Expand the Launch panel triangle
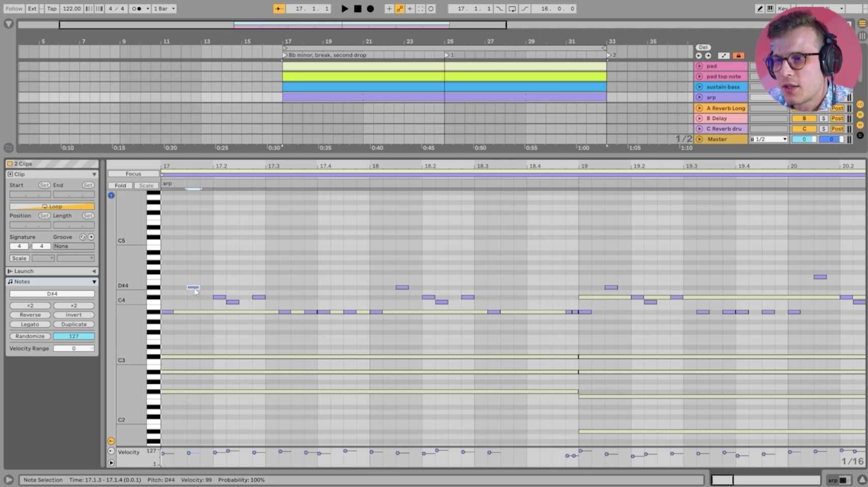The width and height of the screenshot is (868, 487). [x=94, y=271]
